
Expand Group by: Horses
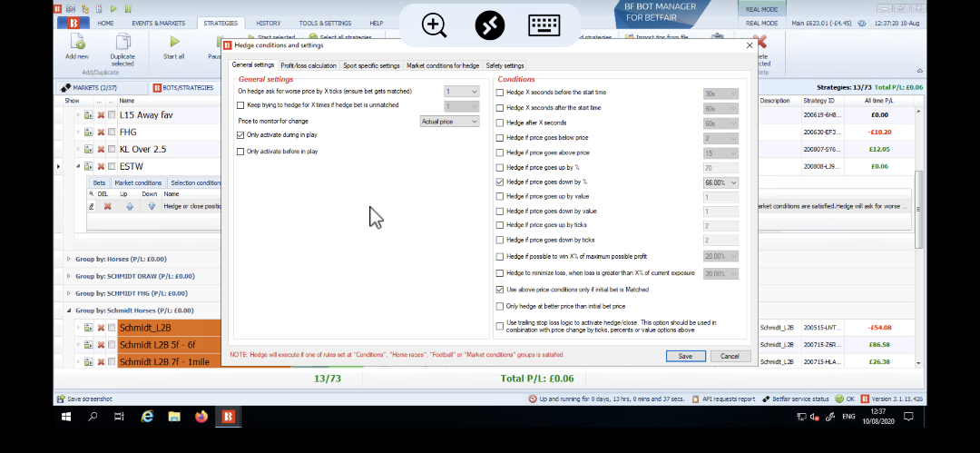click(x=69, y=259)
